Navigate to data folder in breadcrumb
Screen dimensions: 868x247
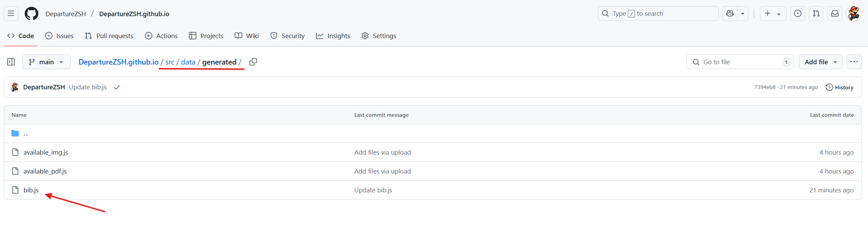tap(188, 62)
